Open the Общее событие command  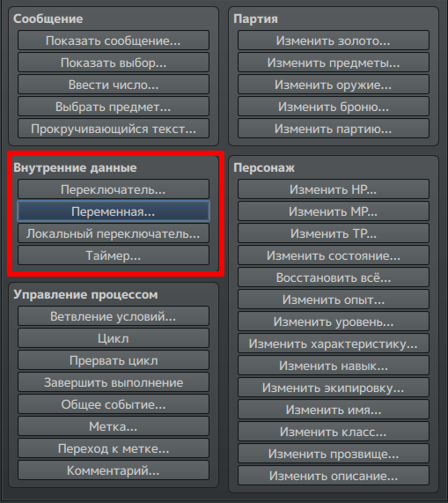pyautogui.click(x=114, y=404)
